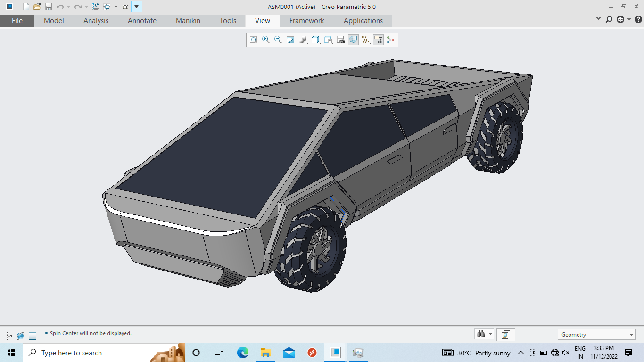The width and height of the screenshot is (644, 362).
Task: Toggle full screen icon in status bar
Action: coord(33,336)
